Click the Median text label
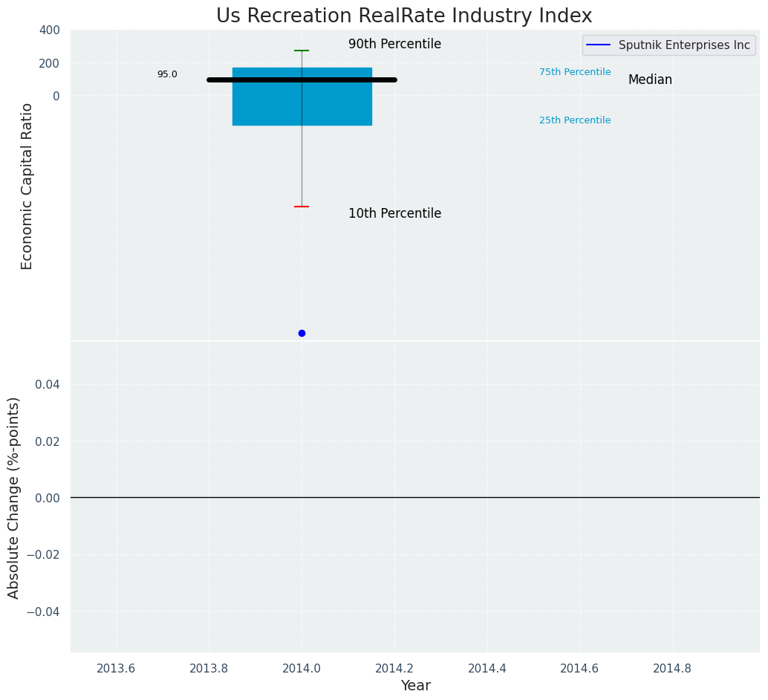This screenshot has height=700, width=768. [x=650, y=80]
